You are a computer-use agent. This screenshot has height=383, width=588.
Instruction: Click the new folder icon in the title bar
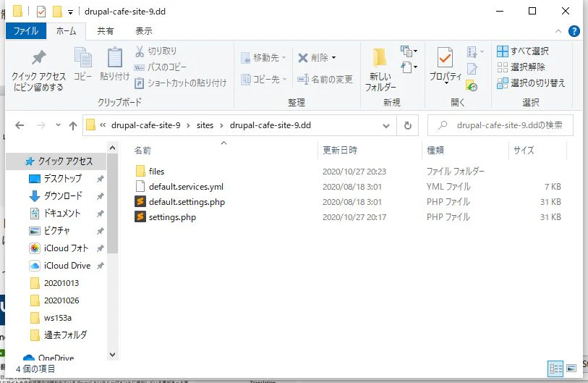click(x=57, y=12)
